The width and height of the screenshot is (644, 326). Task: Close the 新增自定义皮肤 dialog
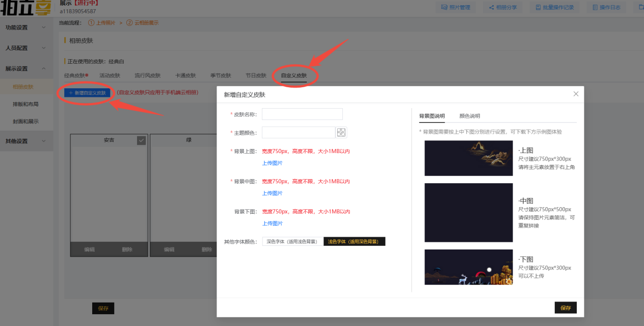(x=576, y=94)
